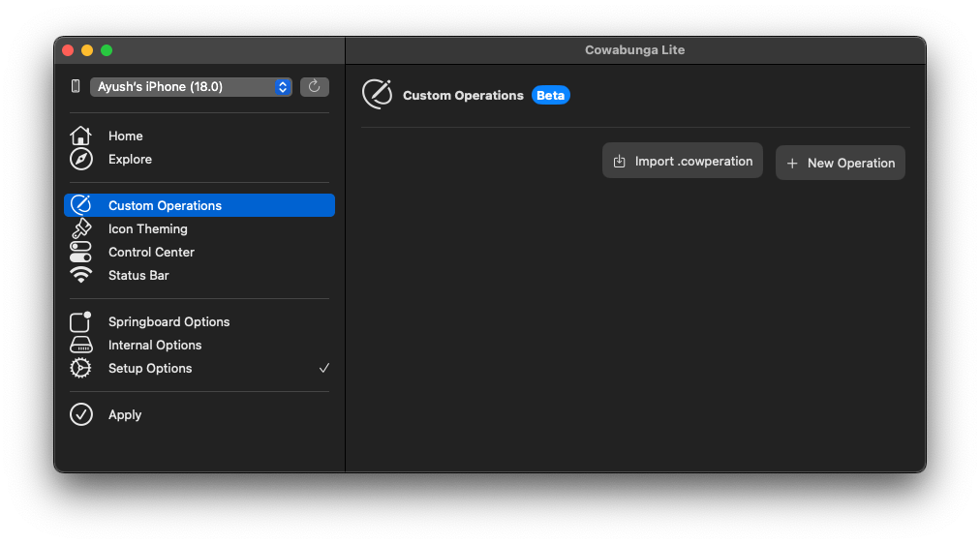This screenshot has height=544, width=980.
Task: Click the device selector's blue arrows
Action: (283, 87)
